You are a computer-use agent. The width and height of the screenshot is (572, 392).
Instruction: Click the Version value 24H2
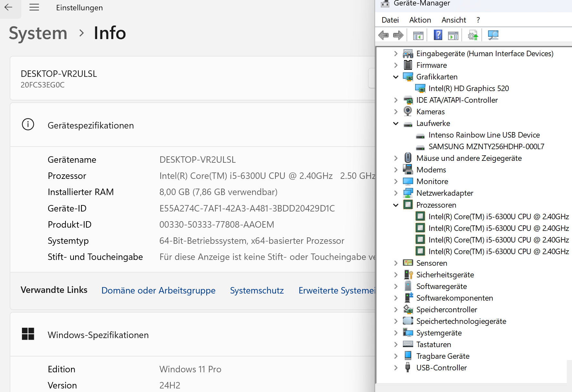170,385
